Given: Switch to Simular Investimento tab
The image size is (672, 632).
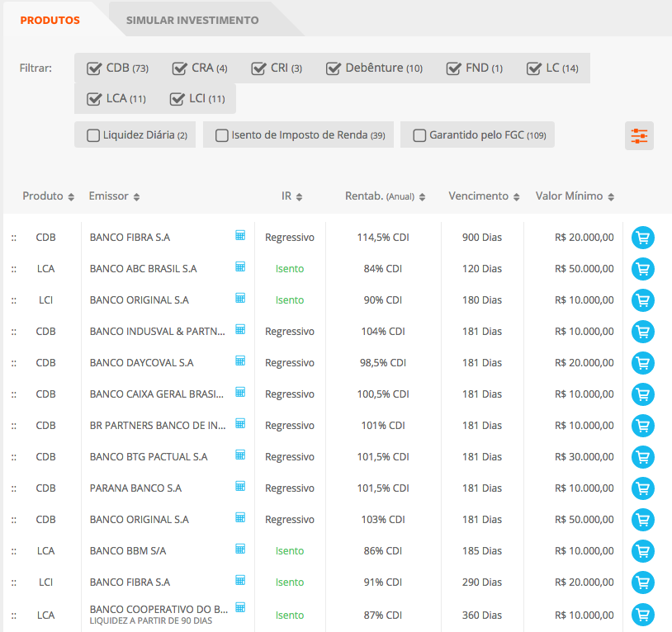Looking at the screenshot, I should [x=192, y=20].
